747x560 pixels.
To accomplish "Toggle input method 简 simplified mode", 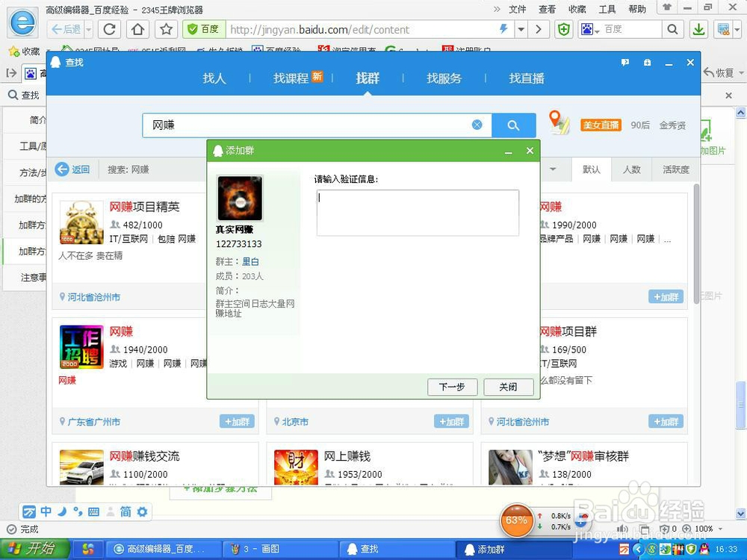I will point(125,511).
